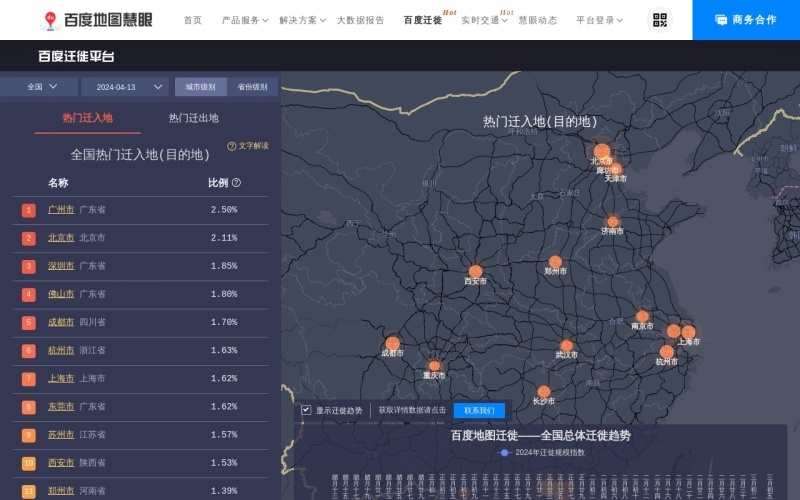Click the 1.53% ratio value
800x500 pixels.
click(x=224, y=463)
